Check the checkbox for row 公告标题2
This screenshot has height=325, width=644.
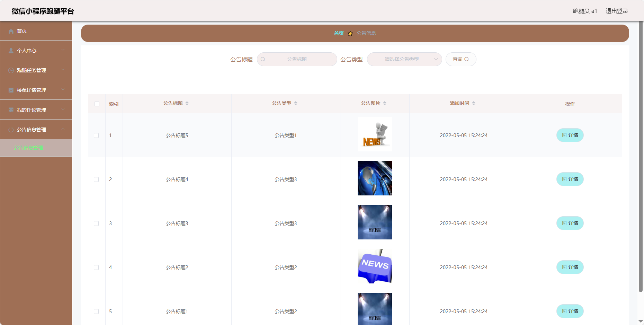click(x=96, y=267)
